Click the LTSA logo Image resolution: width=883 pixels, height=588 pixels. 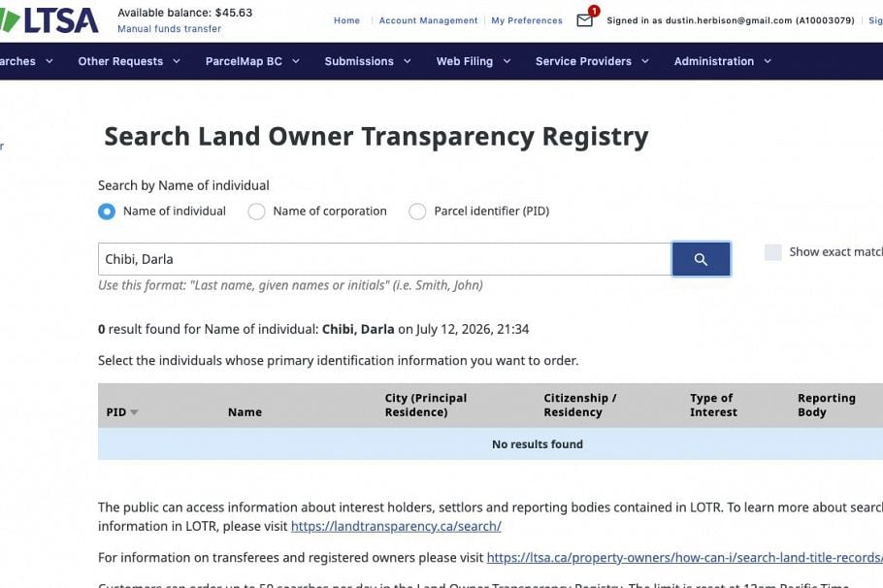point(49,20)
